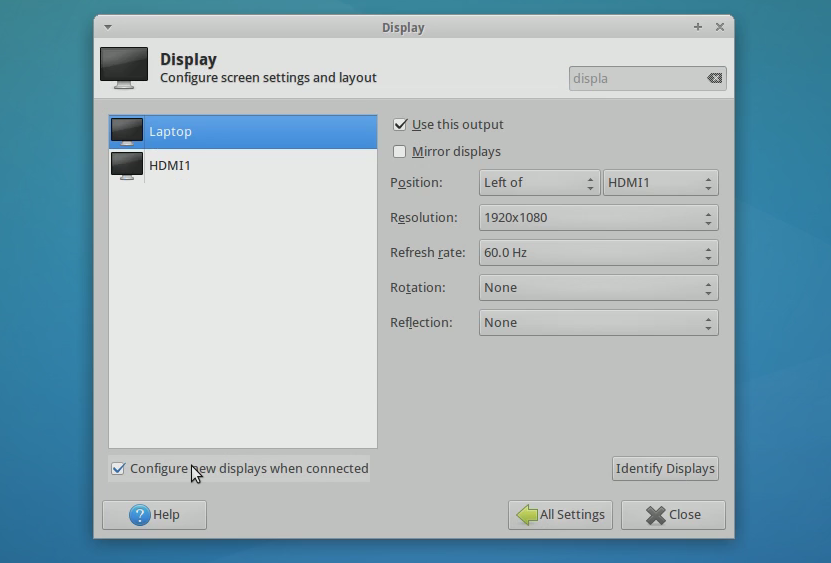Viewport: 831px width, 563px height.
Task: Close the window via titlebar X
Action: 720,27
